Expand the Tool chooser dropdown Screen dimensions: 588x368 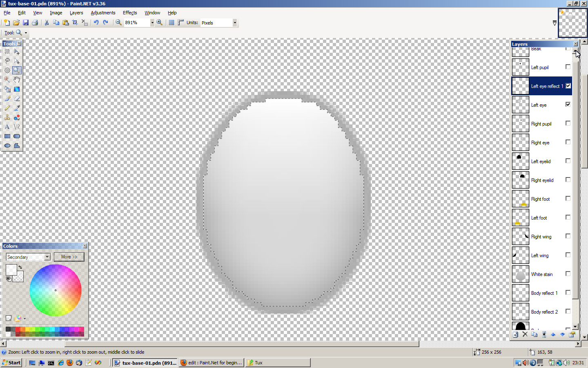tap(26, 33)
